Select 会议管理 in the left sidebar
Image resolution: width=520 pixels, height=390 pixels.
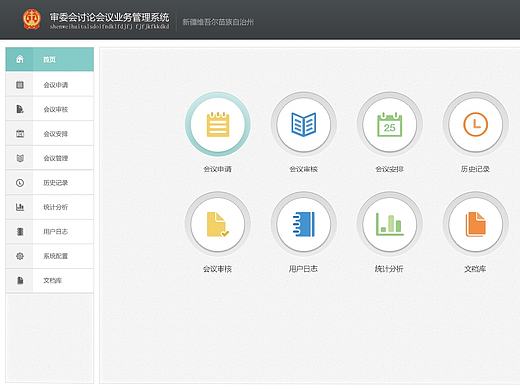pos(50,158)
